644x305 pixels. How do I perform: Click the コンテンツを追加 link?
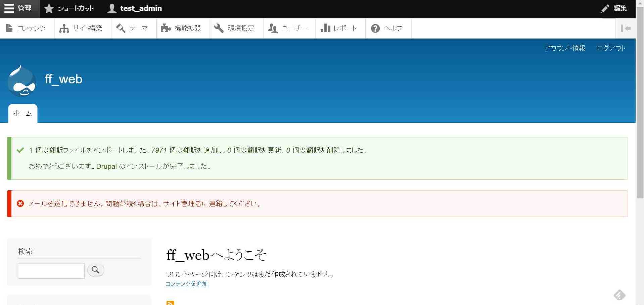point(187,284)
